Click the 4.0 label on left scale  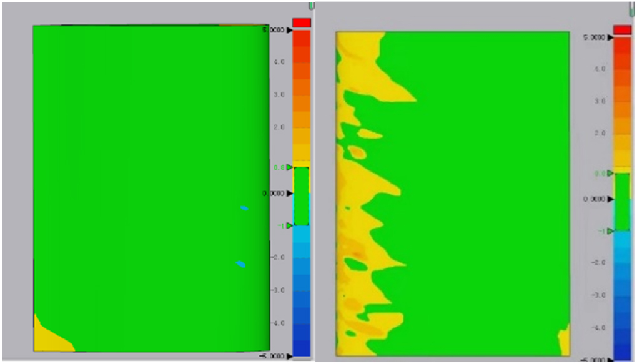[279, 62]
